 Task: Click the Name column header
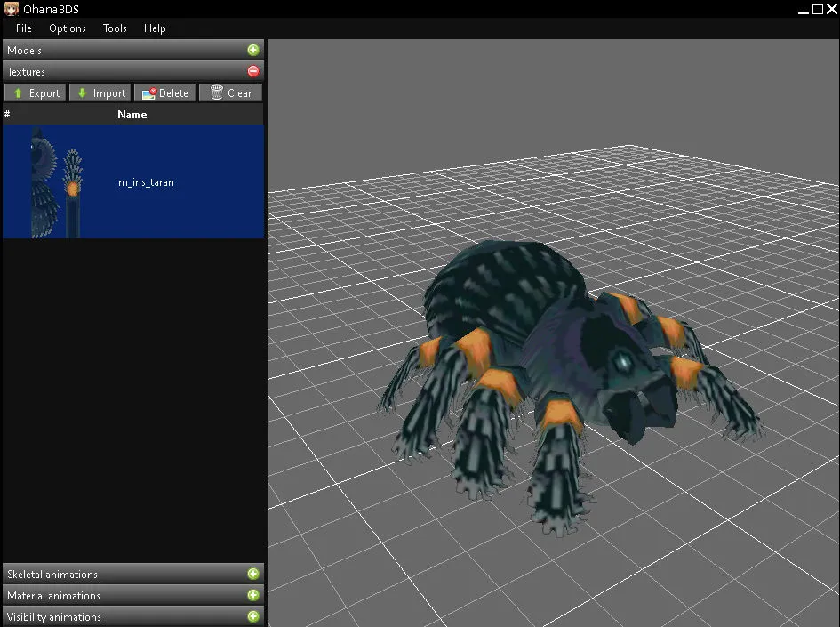(132, 114)
